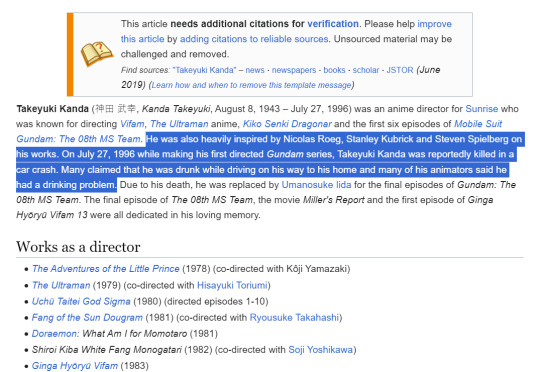Click bold 'needs additional citations for' text
The width and height of the screenshot is (540, 372).
point(238,24)
